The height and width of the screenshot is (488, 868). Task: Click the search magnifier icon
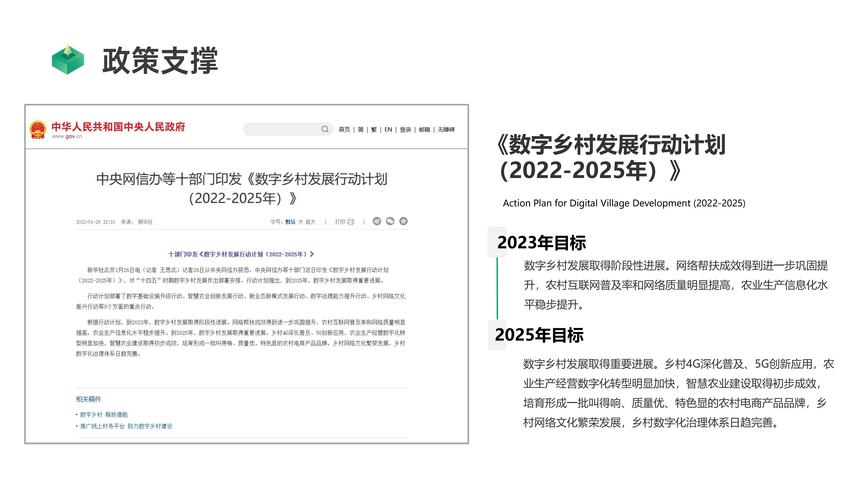324,129
